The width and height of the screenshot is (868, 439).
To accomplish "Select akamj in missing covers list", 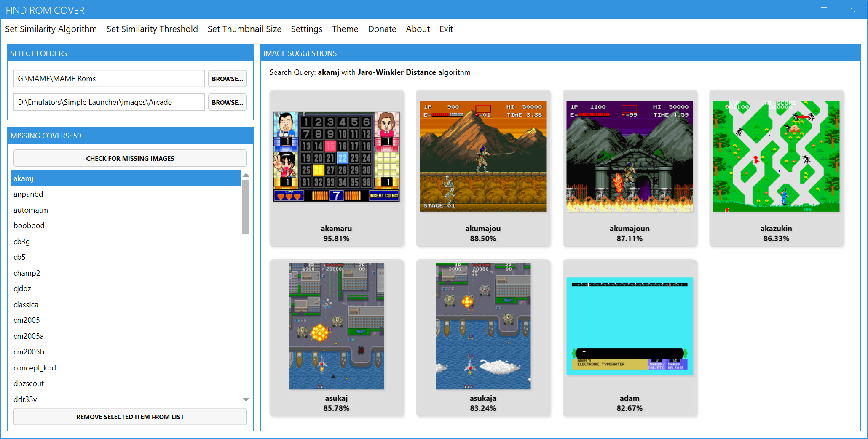I will (126, 178).
